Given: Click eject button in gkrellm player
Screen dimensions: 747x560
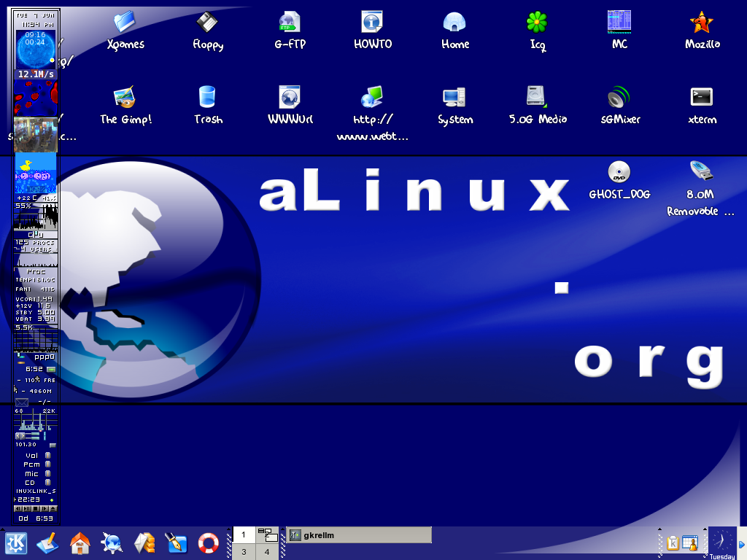Looking at the screenshot, I should [x=53, y=508].
